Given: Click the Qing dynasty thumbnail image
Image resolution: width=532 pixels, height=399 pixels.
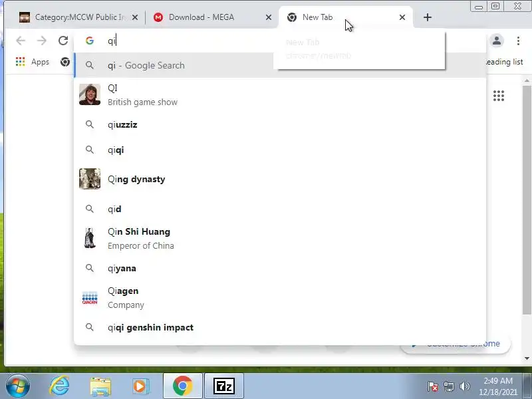Looking at the screenshot, I should (90, 178).
